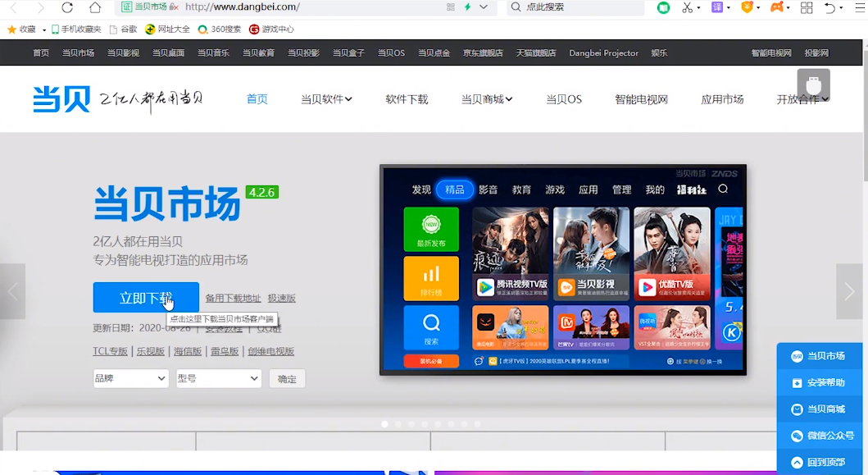
Task: Click the 微信公众号 WeChat icon in sidebar
Action: point(797,436)
